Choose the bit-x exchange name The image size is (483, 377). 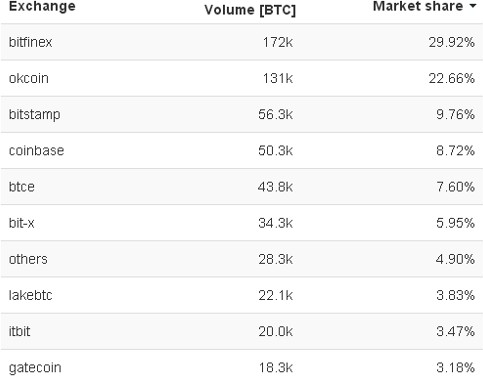click(21, 223)
